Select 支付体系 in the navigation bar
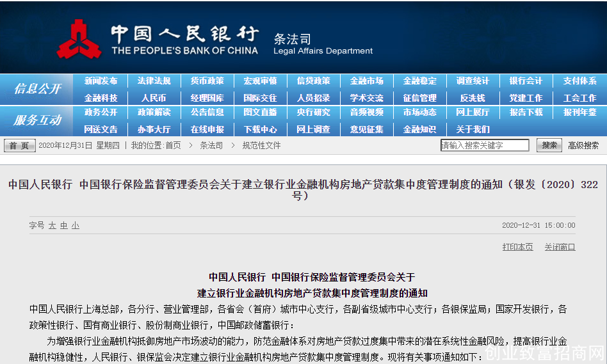The height and width of the screenshot is (364, 607). click(579, 81)
